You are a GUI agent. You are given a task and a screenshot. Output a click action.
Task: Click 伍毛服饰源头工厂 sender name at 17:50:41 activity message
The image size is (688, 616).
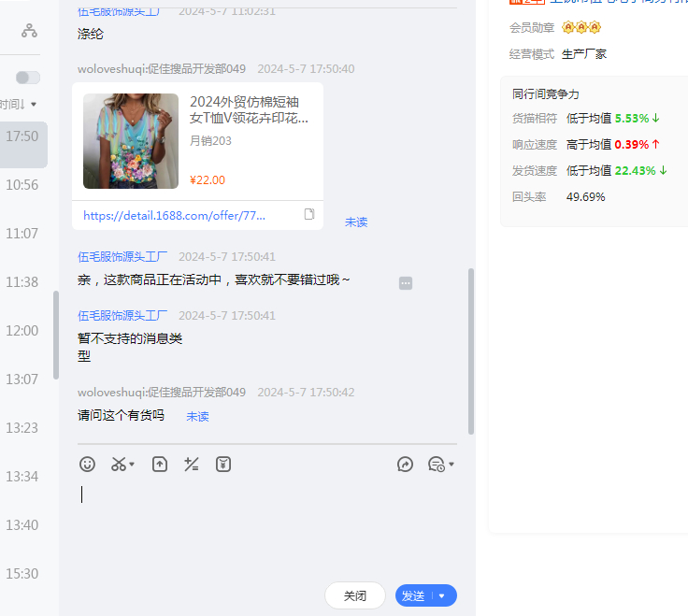tap(122, 257)
